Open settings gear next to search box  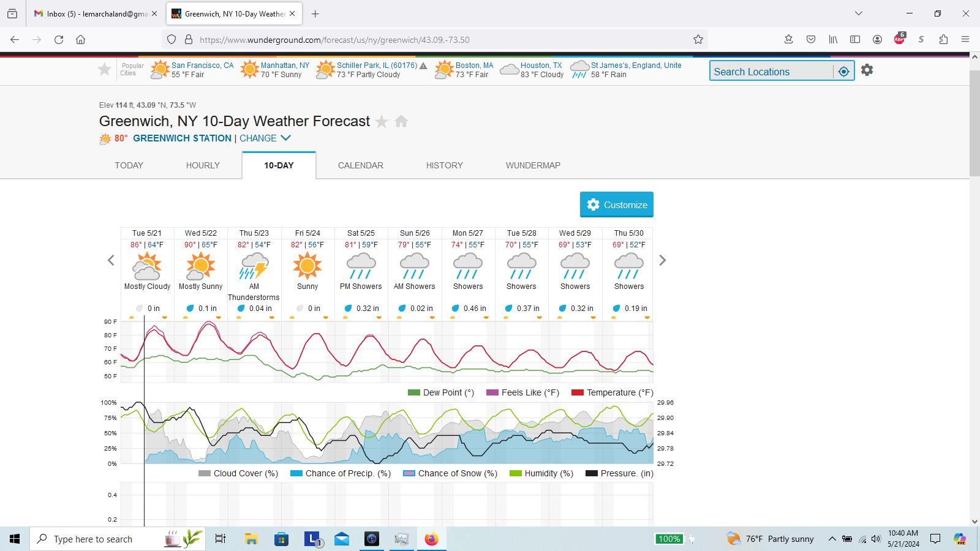(867, 70)
